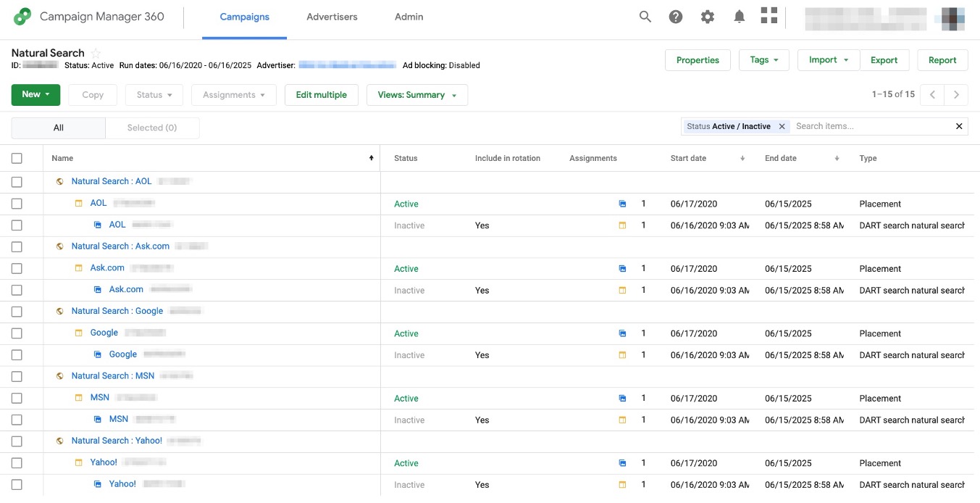Image resolution: width=980 pixels, height=503 pixels.
Task: Click the next page arrow for results
Action: coord(955,94)
